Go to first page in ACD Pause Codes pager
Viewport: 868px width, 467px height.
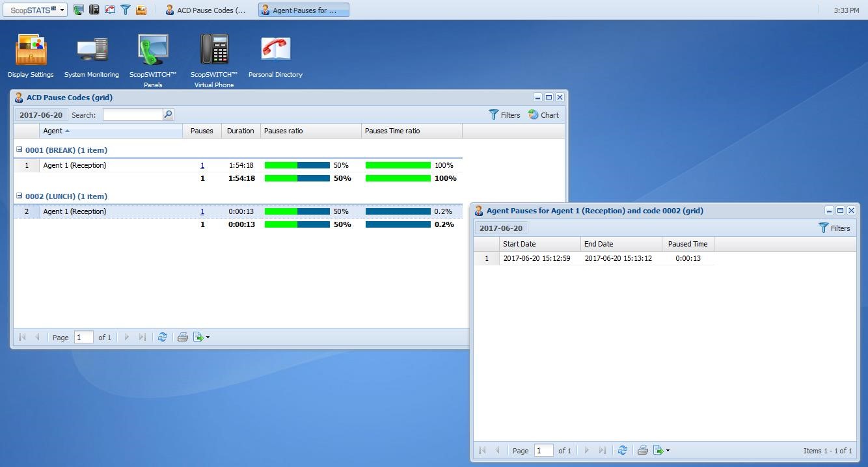coord(22,337)
